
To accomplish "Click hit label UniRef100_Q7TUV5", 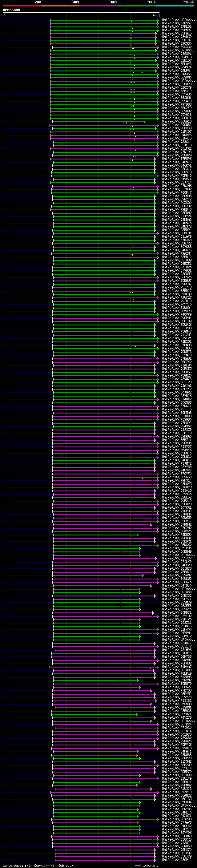I will pos(177,267).
